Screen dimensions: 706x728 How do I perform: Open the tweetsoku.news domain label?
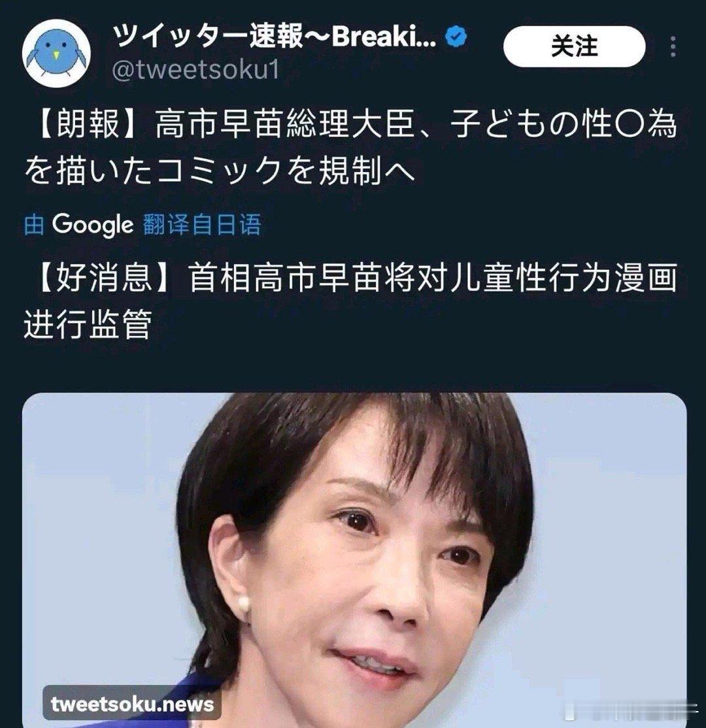132,704
